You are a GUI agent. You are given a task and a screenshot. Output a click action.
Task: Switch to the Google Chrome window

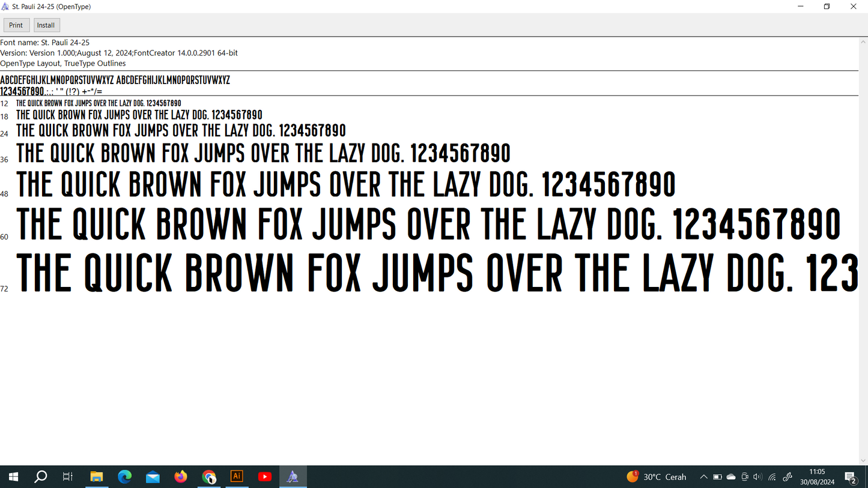(209, 477)
